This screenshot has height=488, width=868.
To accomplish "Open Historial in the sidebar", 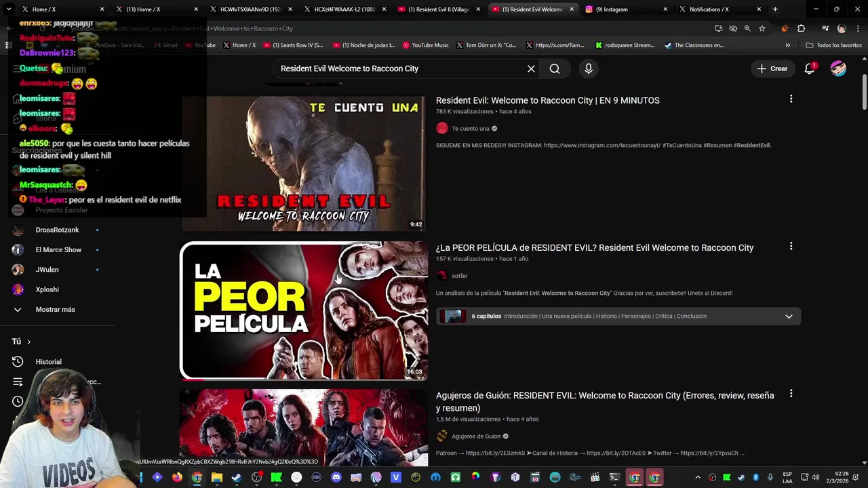I will point(48,362).
